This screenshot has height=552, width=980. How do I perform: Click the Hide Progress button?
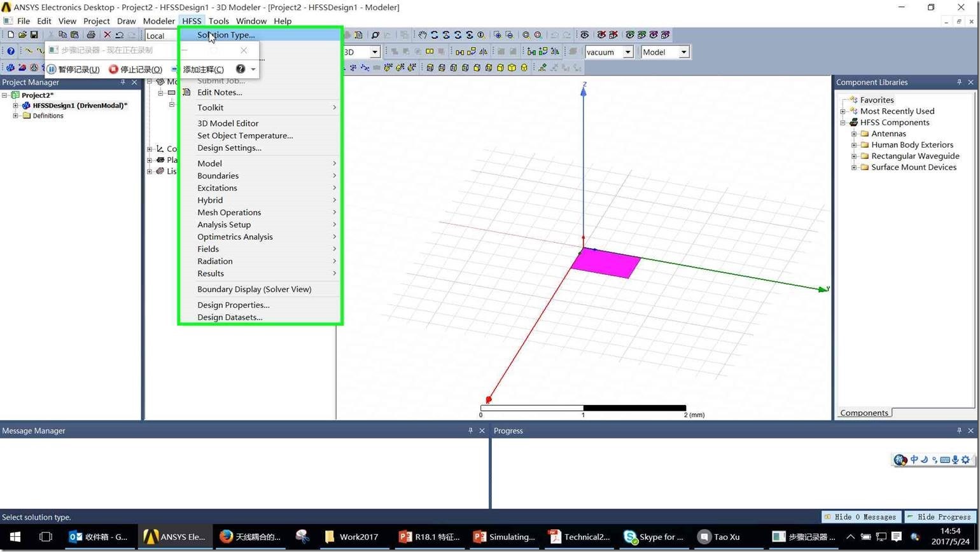(939, 517)
